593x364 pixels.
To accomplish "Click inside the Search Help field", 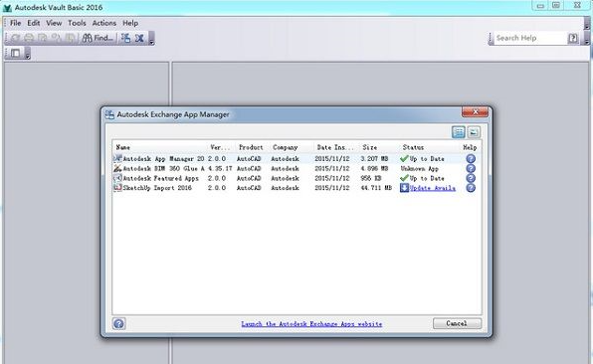I will tap(529, 38).
